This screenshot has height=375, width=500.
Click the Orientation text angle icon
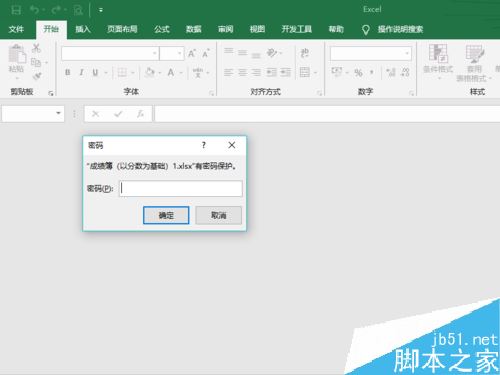click(x=272, y=53)
